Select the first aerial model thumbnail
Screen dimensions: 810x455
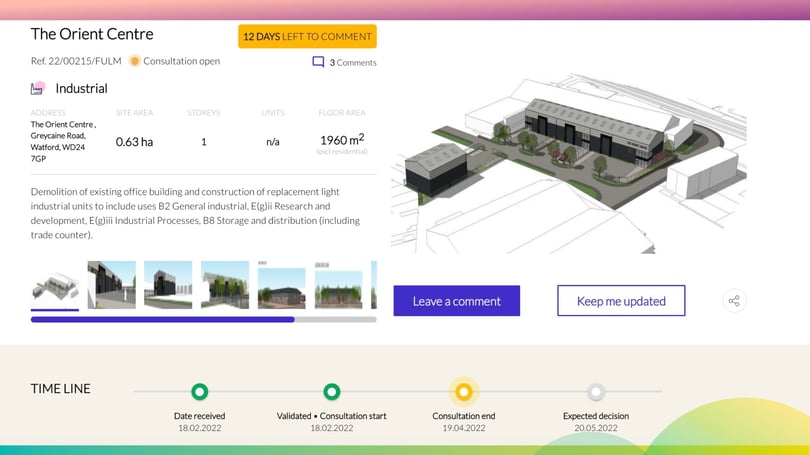coord(55,285)
